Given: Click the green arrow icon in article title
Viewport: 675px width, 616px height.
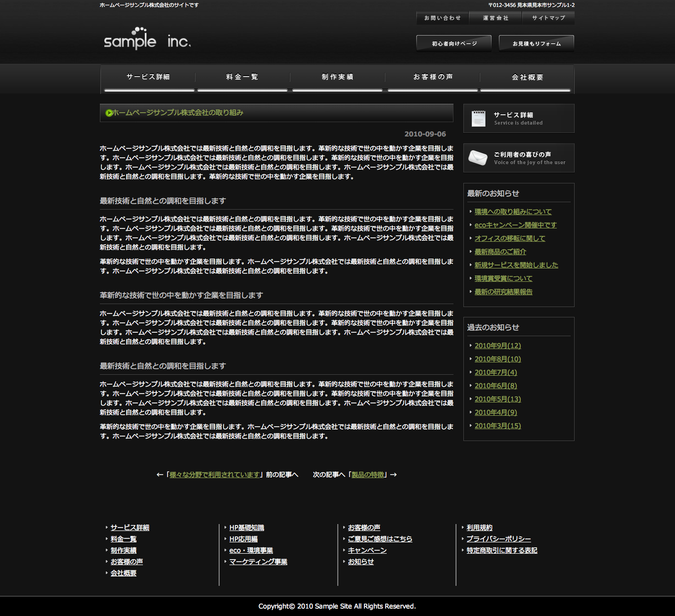Looking at the screenshot, I should tap(109, 113).
